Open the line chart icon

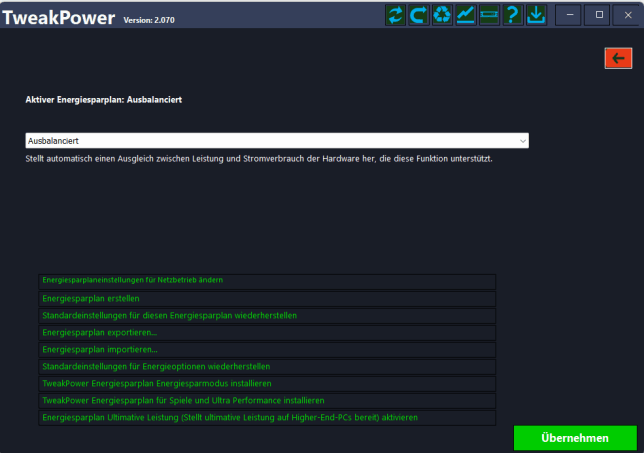pos(466,15)
